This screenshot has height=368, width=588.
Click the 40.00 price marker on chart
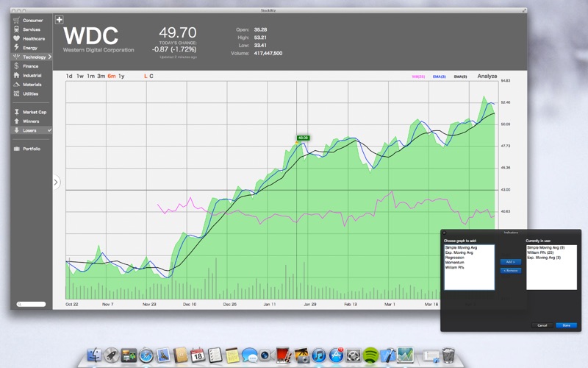coord(303,138)
